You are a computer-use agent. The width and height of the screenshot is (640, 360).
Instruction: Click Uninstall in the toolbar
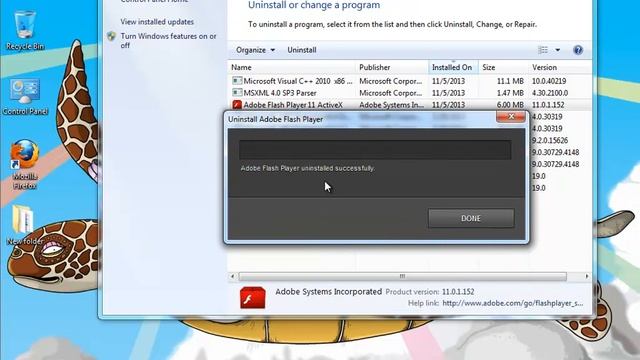click(x=302, y=50)
